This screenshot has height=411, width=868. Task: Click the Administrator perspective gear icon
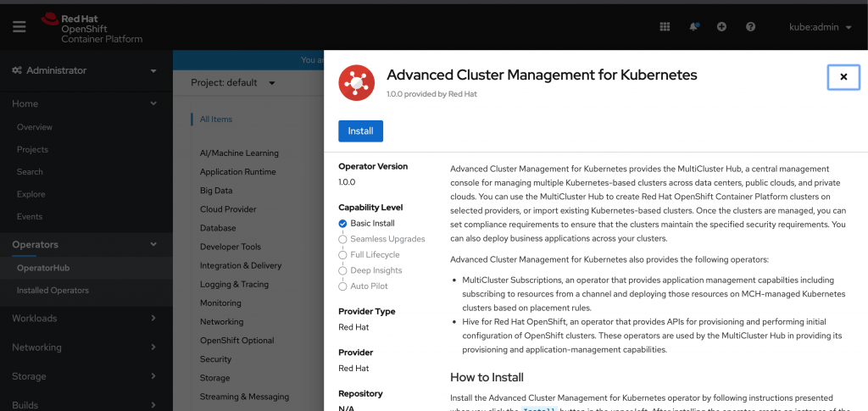click(x=17, y=70)
